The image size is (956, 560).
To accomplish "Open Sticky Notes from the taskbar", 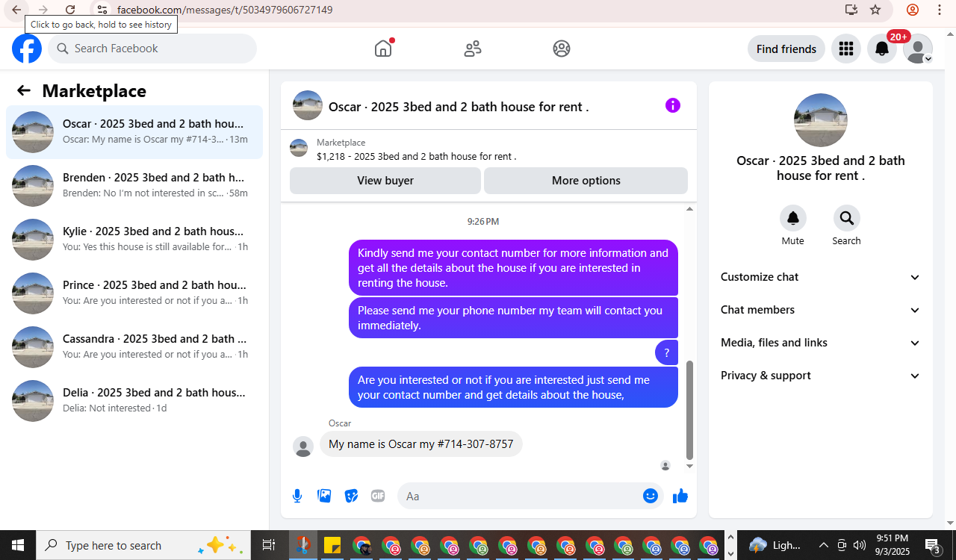I will point(332,545).
